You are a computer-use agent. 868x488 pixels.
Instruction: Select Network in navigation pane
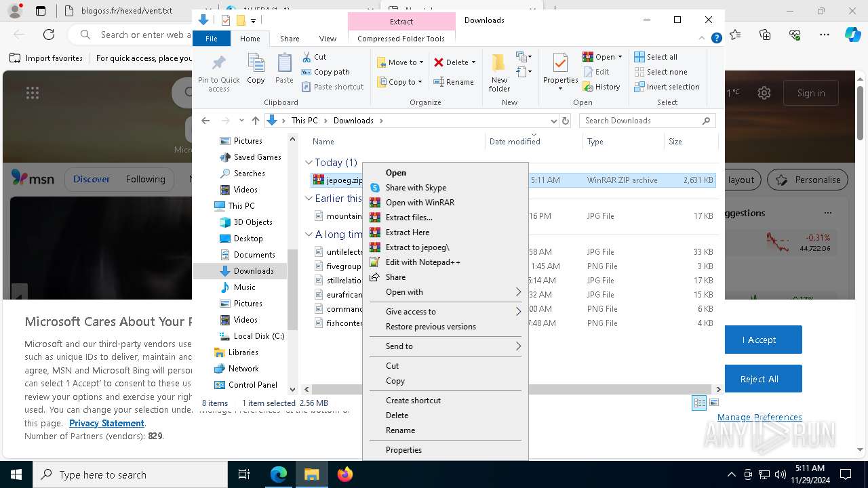click(x=236, y=369)
